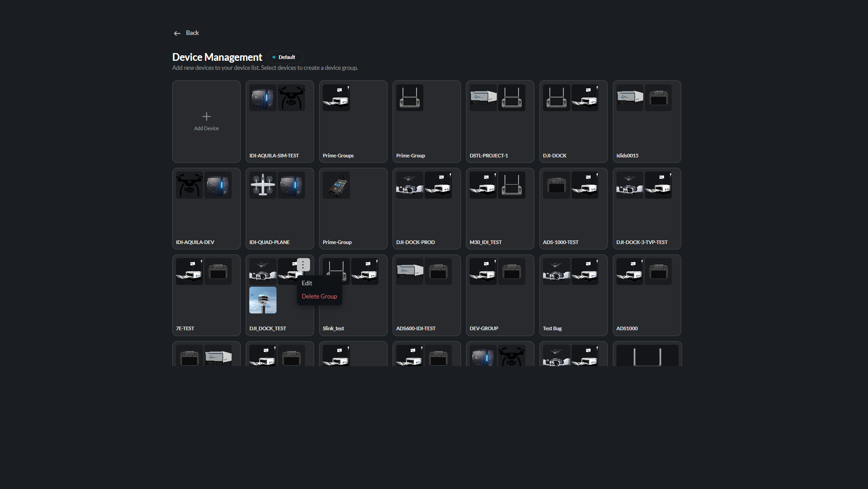868x489 pixels.
Task: Click the Back arrow icon
Action: (177, 33)
